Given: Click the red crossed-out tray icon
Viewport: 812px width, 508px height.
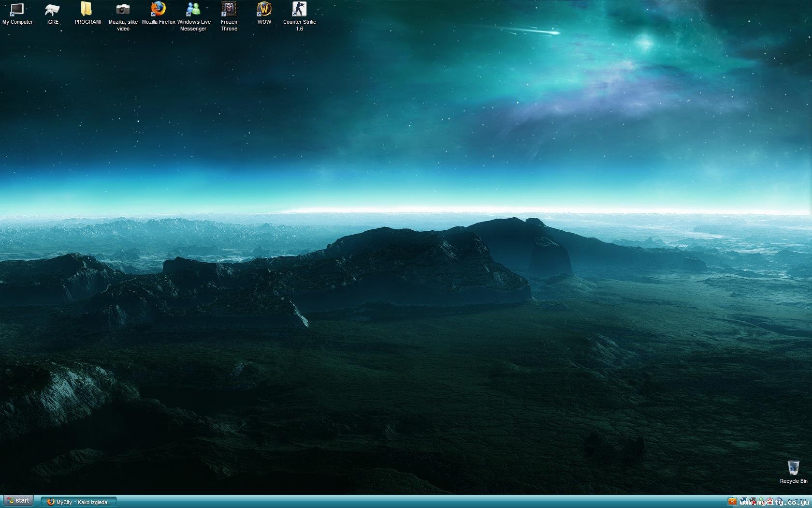Looking at the screenshot, I should [x=770, y=502].
